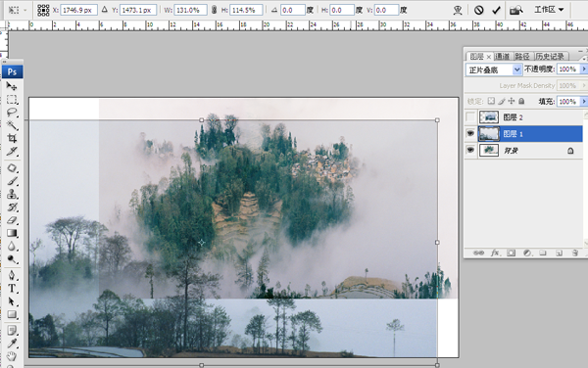Commit the transform with the checkmark icon
Viewport: 588px width, 368px height.
click(496, 10)
